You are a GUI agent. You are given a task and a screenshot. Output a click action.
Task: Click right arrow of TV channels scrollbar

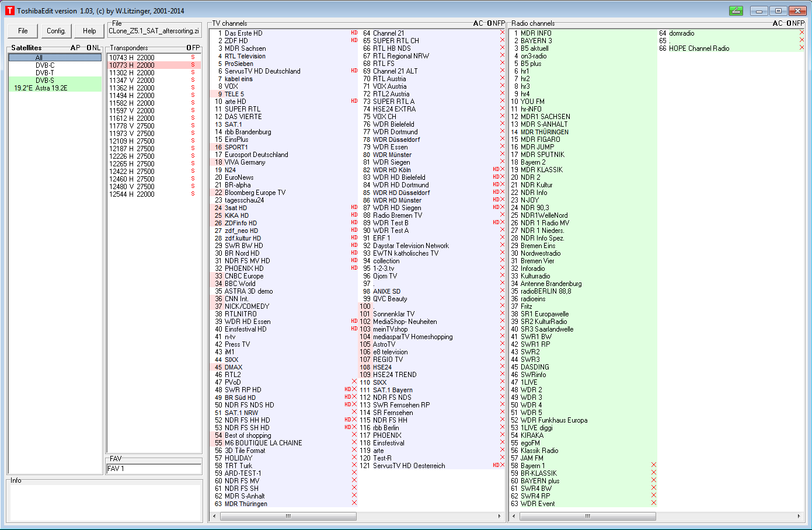coord(499,516)
